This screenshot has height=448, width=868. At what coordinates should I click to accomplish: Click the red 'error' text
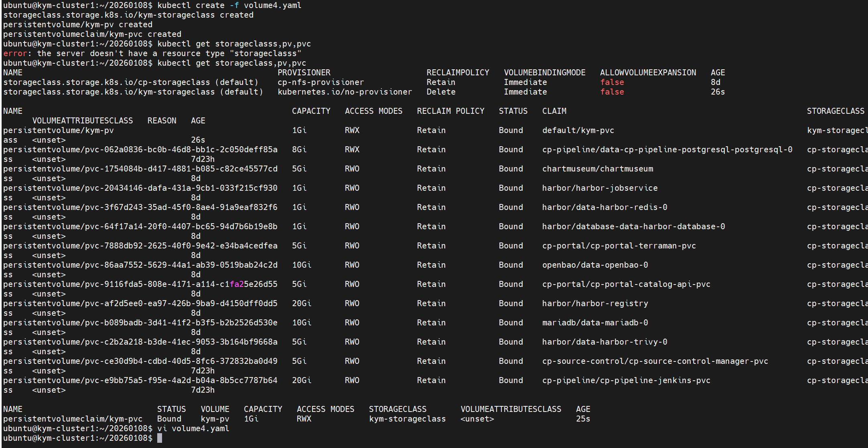(14, 53)
